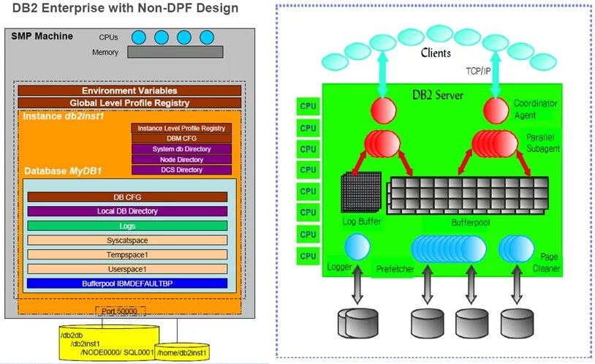Click the 'DB2 Enterprise with Non-DPF Design' title
595x364 pixels.
tap(125, 8)
